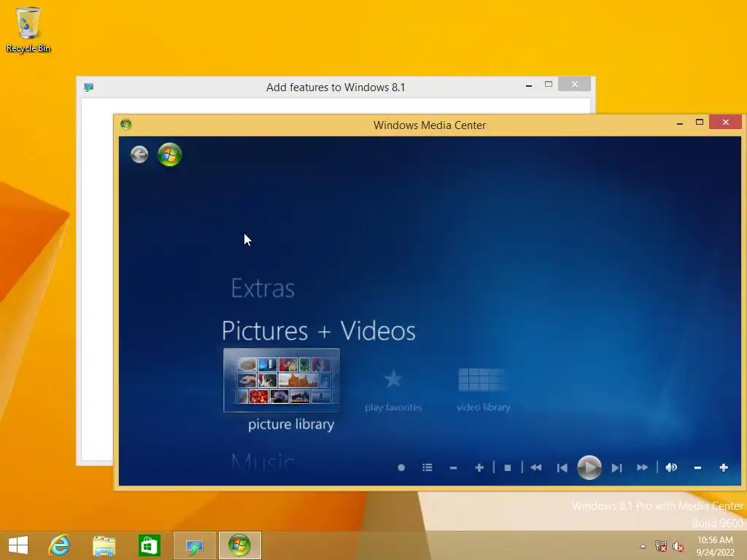Close the Windows Media Center window
This screenshot has height=560, width=747.
pos(726,122)
